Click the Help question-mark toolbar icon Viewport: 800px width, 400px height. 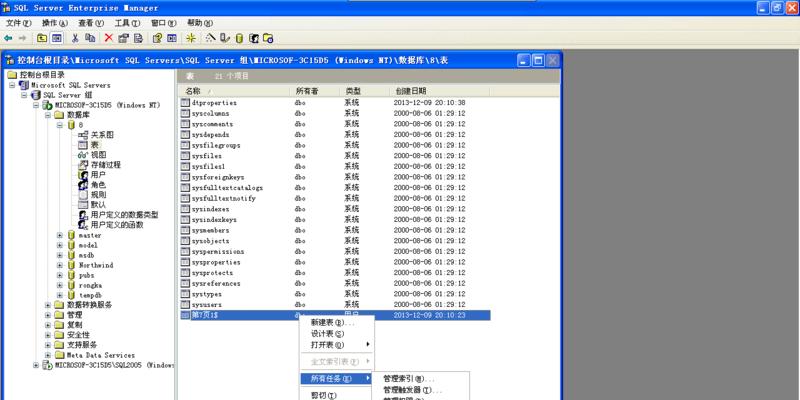157,38
